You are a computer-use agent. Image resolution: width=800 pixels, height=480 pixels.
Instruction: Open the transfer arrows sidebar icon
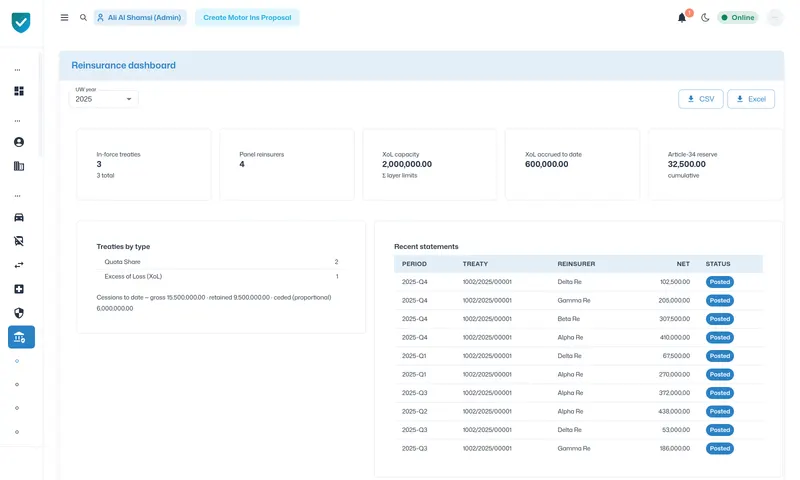(19, 265)
